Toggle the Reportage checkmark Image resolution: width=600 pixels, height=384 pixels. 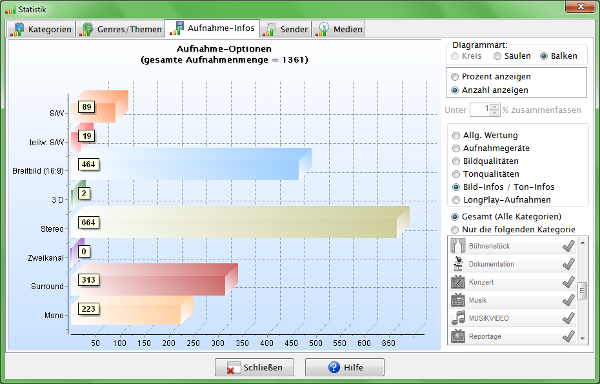click(x=569, y=336)
